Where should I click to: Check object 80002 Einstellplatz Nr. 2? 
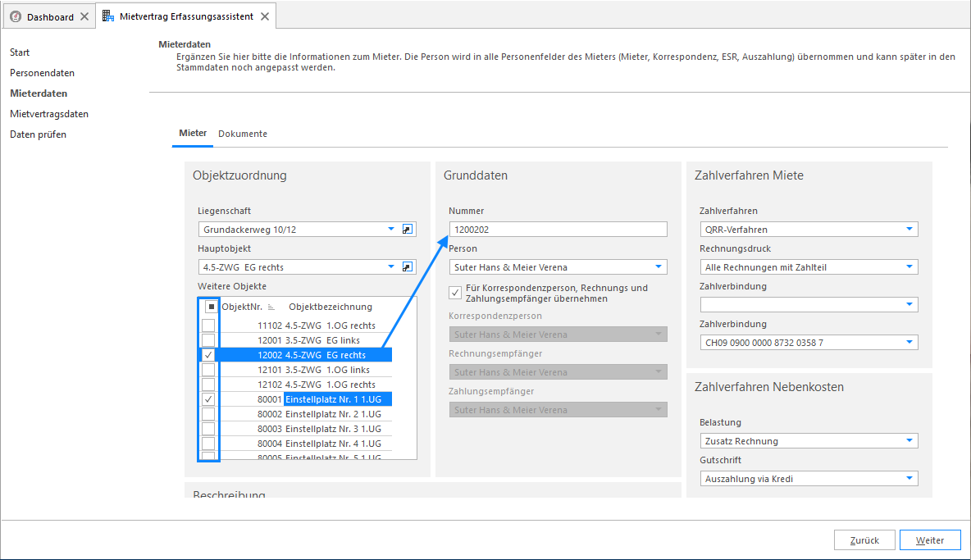point(208,414)
